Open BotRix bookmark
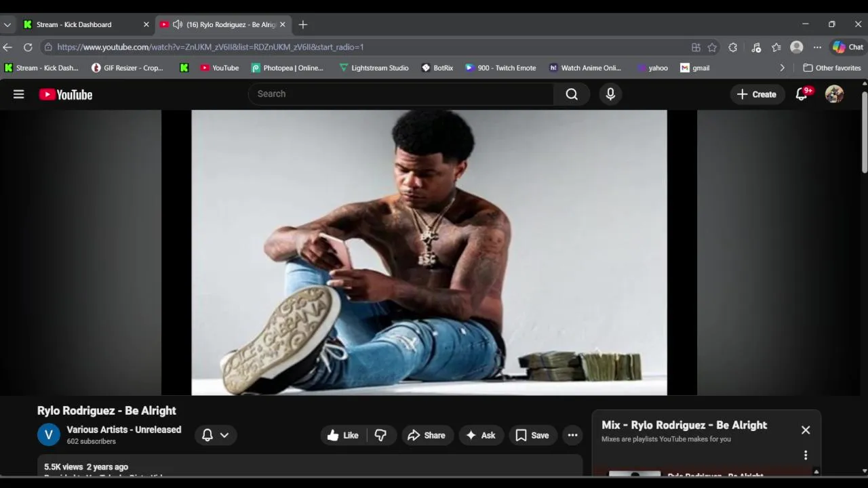Screen dimensions: 868x488 (x=437, y=68)
